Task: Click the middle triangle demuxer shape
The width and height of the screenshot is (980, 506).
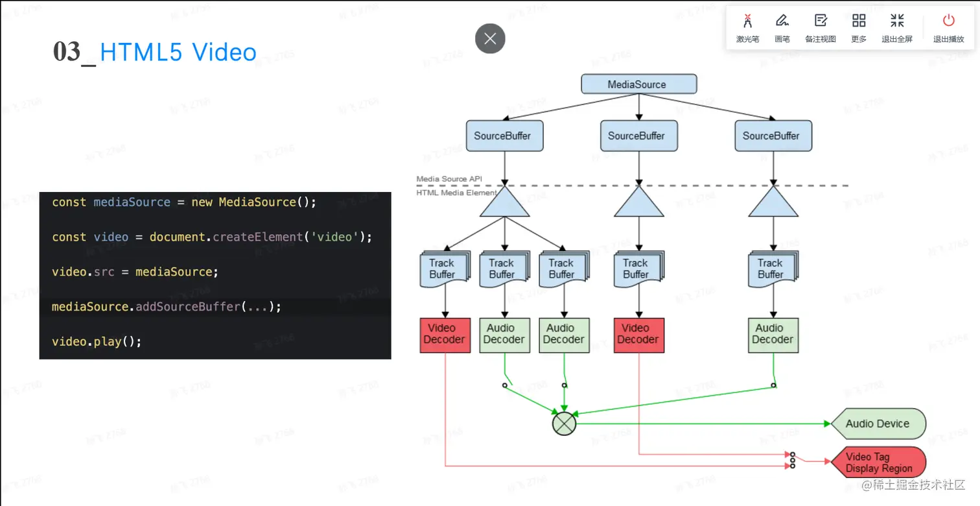Action: point(638,202)
